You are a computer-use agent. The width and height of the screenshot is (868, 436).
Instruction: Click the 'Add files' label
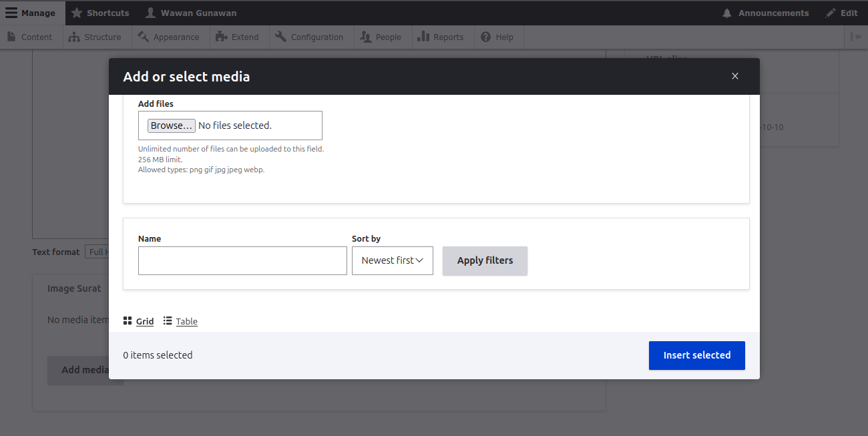pyautogui.click(x=156, y=103)
